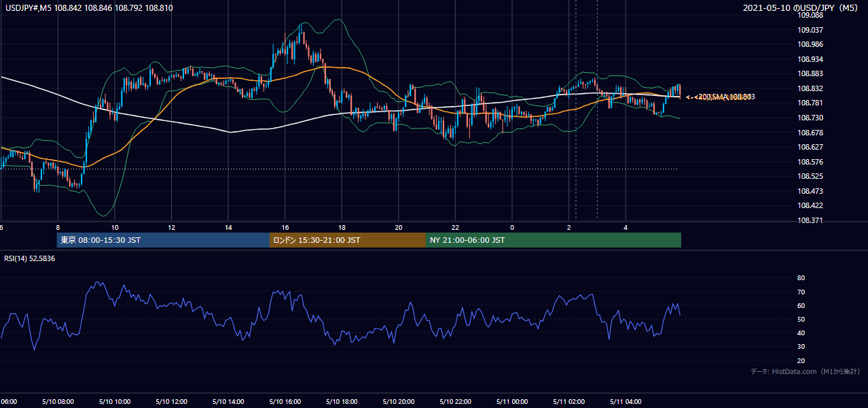
Task: Click bottom time label 5/10 22:00
Action: click(x=455, y=402)
